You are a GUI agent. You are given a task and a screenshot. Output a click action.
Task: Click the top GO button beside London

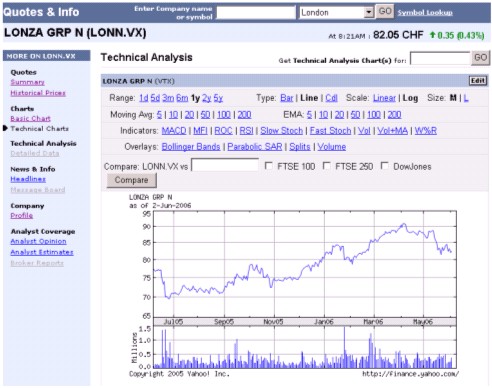(x=385, y=11)
